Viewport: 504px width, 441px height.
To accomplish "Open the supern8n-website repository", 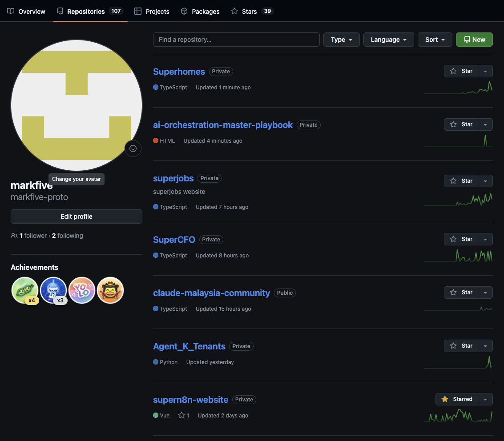I will (x=190, y=399).
